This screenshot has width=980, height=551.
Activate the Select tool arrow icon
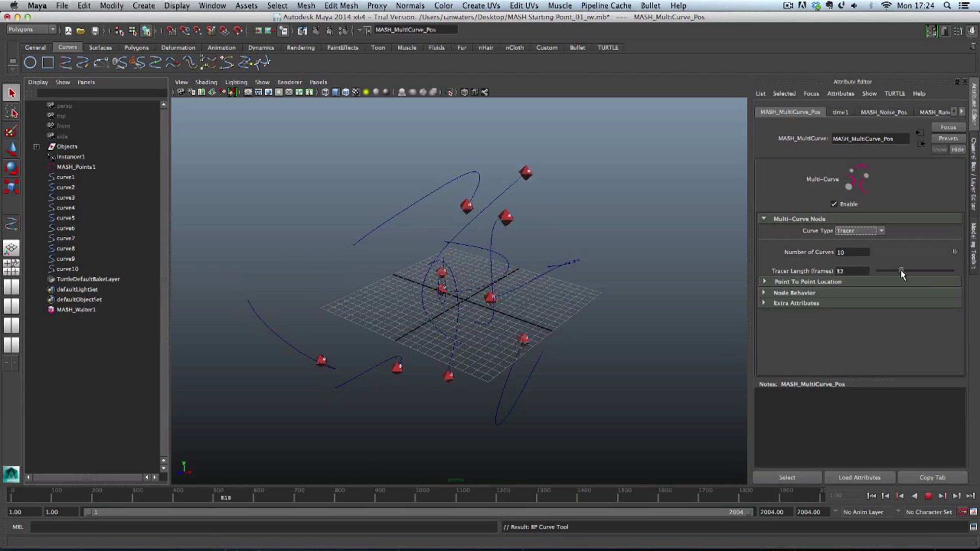coord(11,93)
